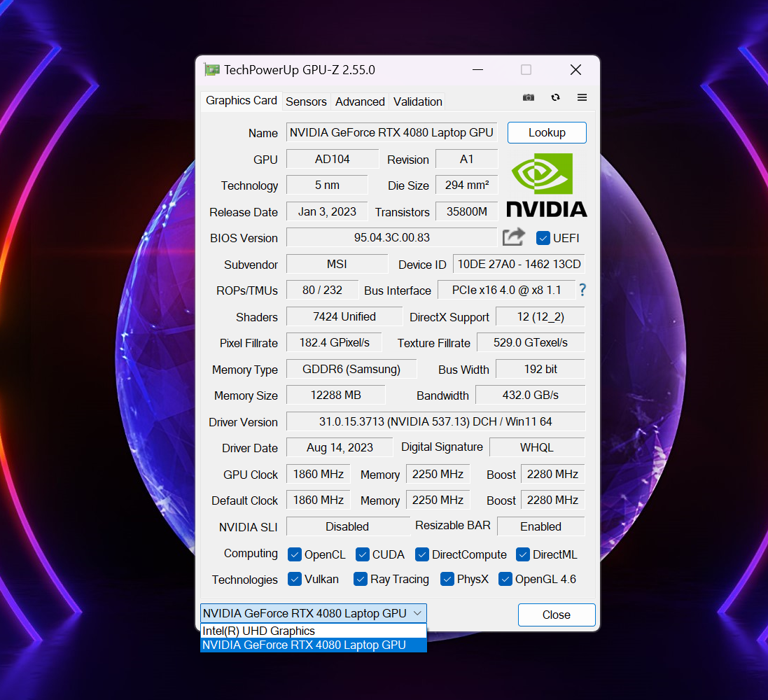Image resolution: width=768 pixels, height=700 pixels.
Task: Toggle the DirectML checkbox
Action: click(522, 554)
